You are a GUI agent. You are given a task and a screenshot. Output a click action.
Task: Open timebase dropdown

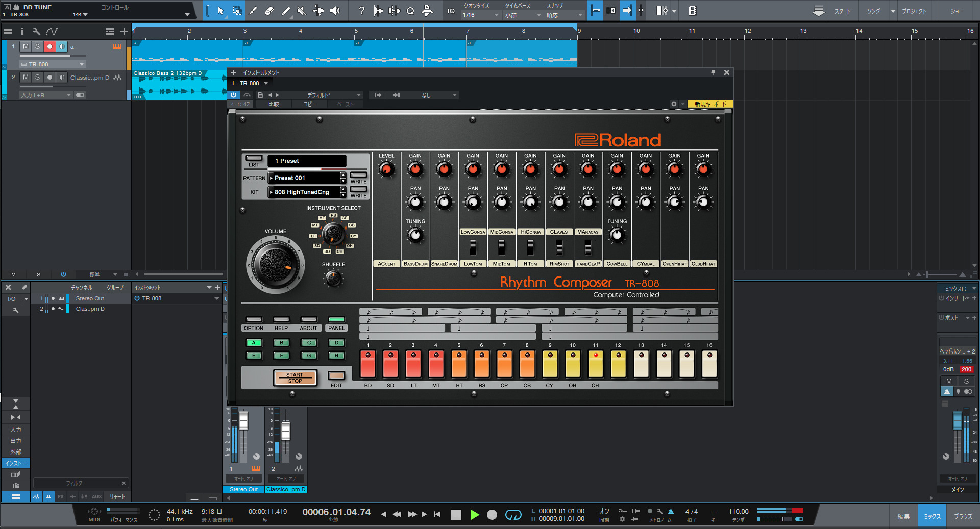(x=523, y=15)
